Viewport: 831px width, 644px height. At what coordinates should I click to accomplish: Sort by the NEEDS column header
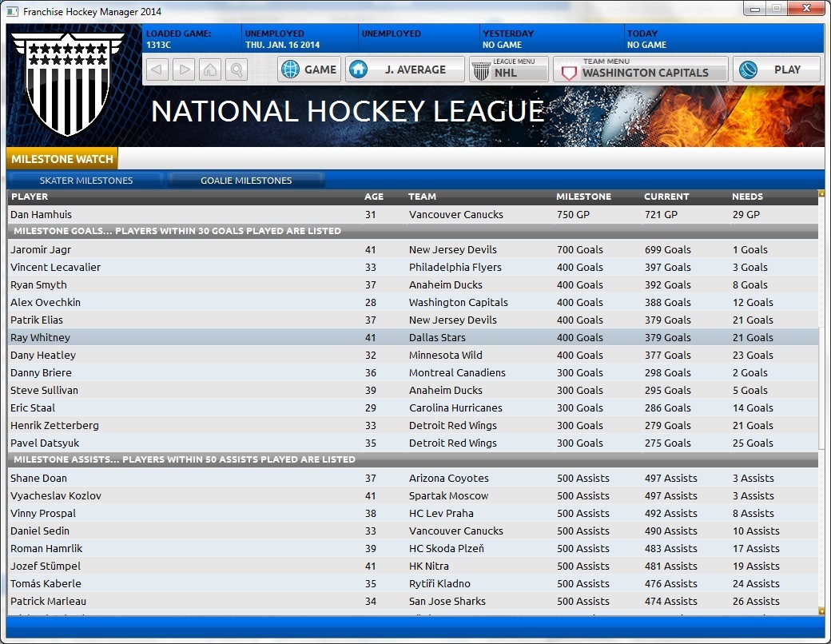[747, 197]
